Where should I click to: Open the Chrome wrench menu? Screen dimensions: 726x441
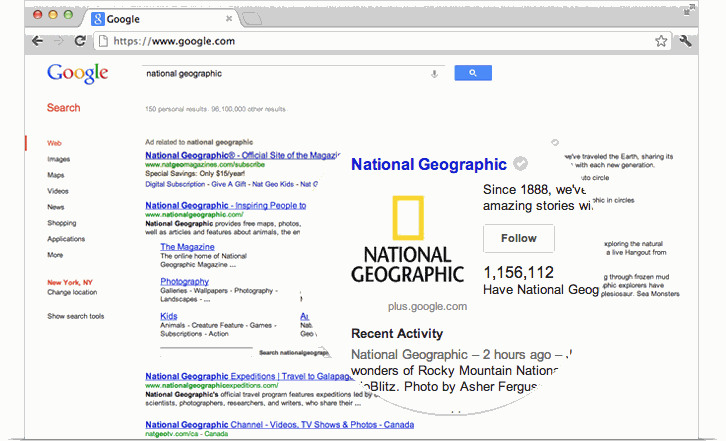tap(685, 41)
